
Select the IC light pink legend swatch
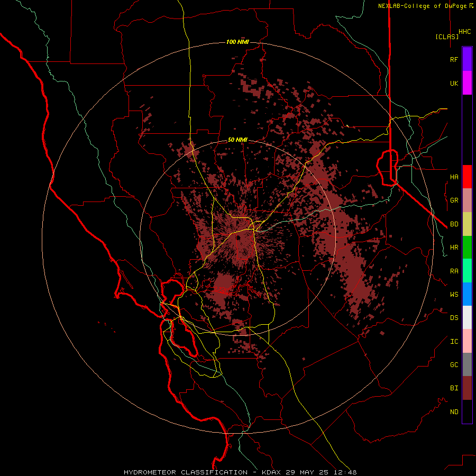(x=467, y=341)
